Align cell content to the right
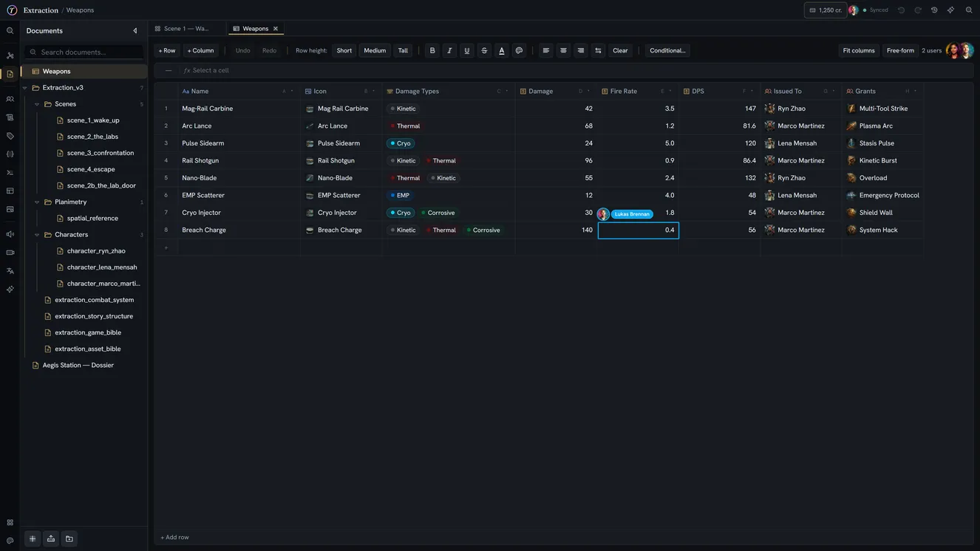This screenshot has width=980, height=551. tap(581, 51)
